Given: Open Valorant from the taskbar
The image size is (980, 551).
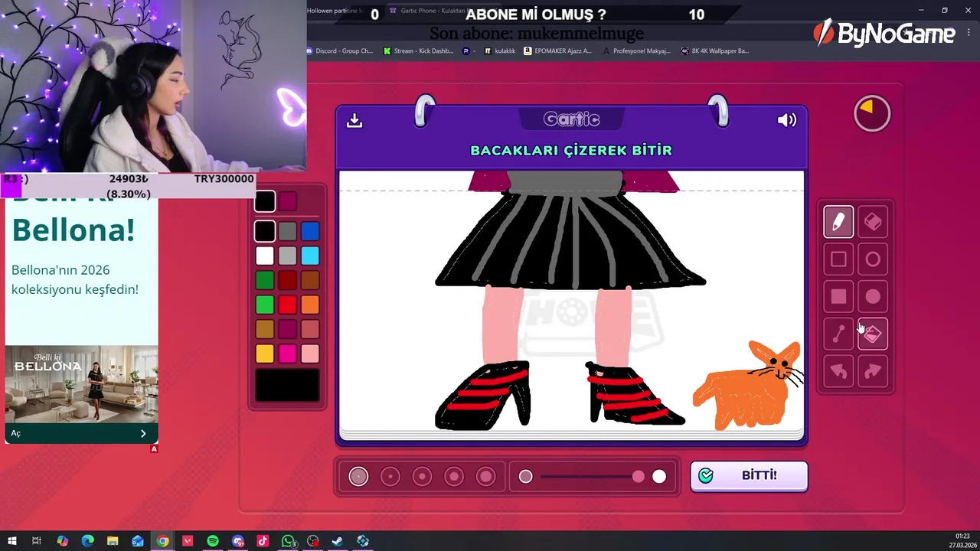Looking at the screenshot, I should point(188,541).
